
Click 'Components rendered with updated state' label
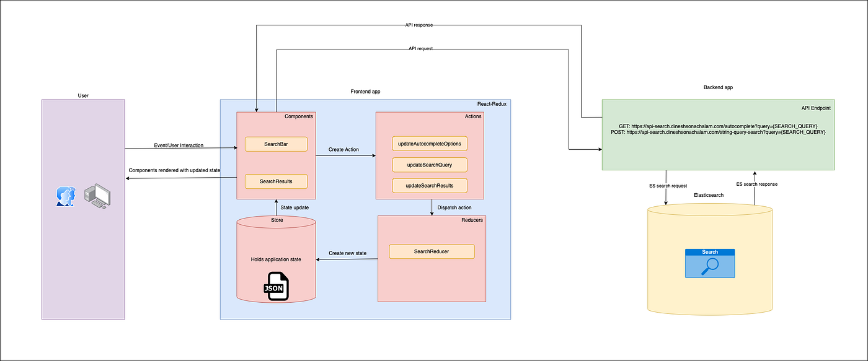click(175, 170)
